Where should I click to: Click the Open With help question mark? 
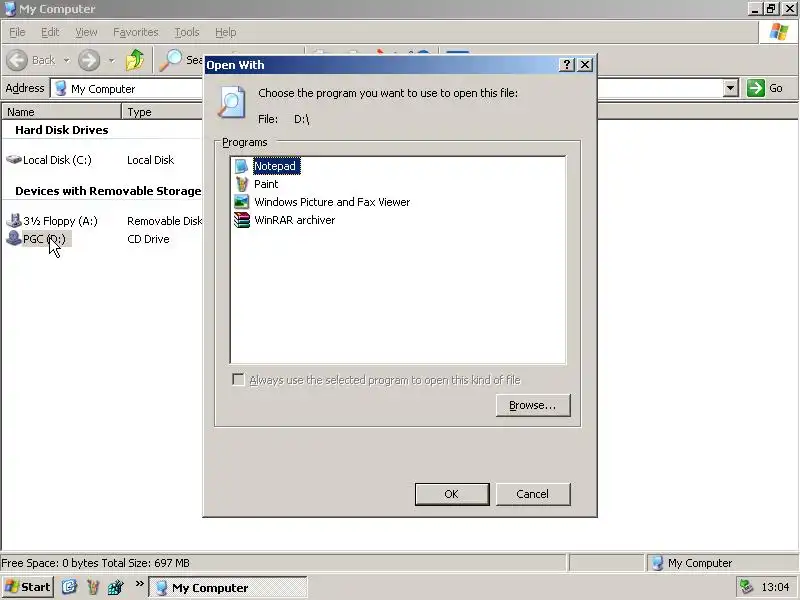point(566,65)
